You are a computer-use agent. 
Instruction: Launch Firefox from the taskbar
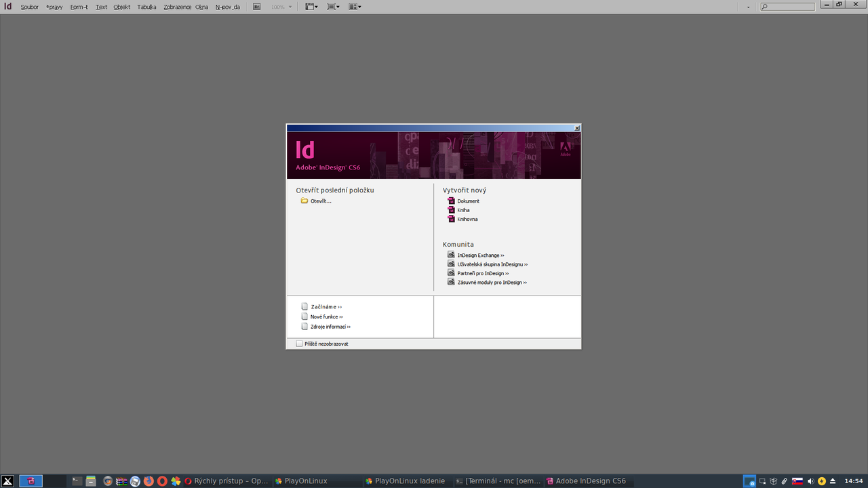[149, 481]
